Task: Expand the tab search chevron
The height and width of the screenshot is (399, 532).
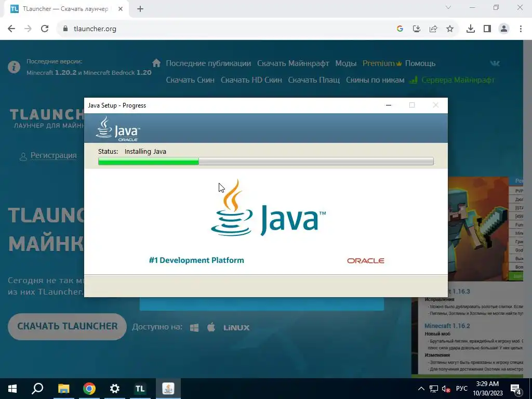Action: (x=448, y=7)
